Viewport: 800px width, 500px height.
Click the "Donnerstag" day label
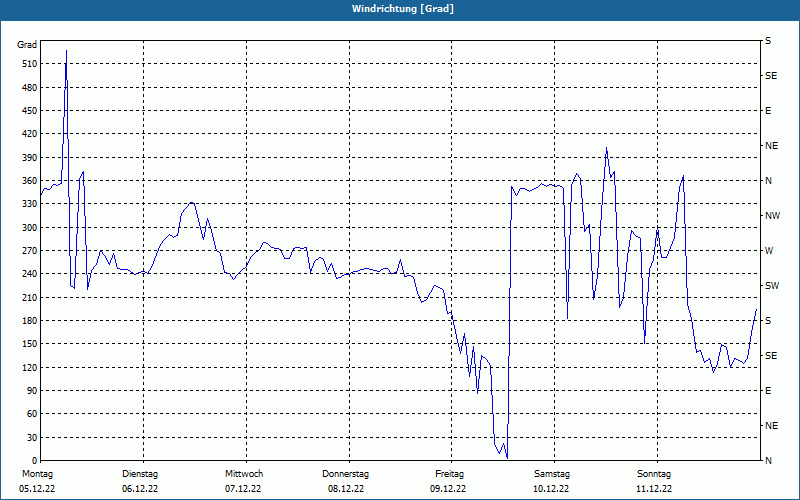[x=345, y=474]
